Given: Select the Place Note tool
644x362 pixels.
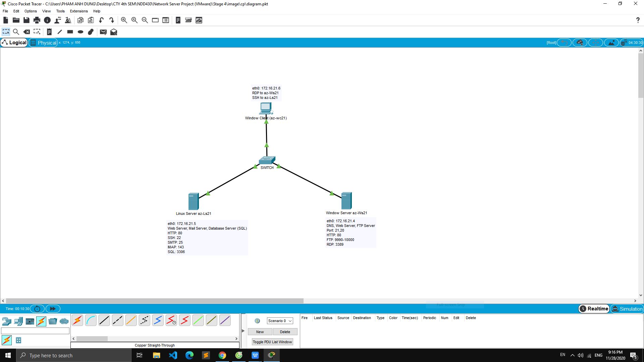Looking at the screenshot, I should (49, 32).
